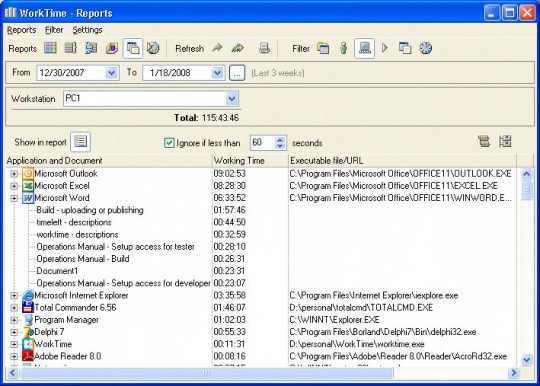Open the Filter menu

point(54,30)
